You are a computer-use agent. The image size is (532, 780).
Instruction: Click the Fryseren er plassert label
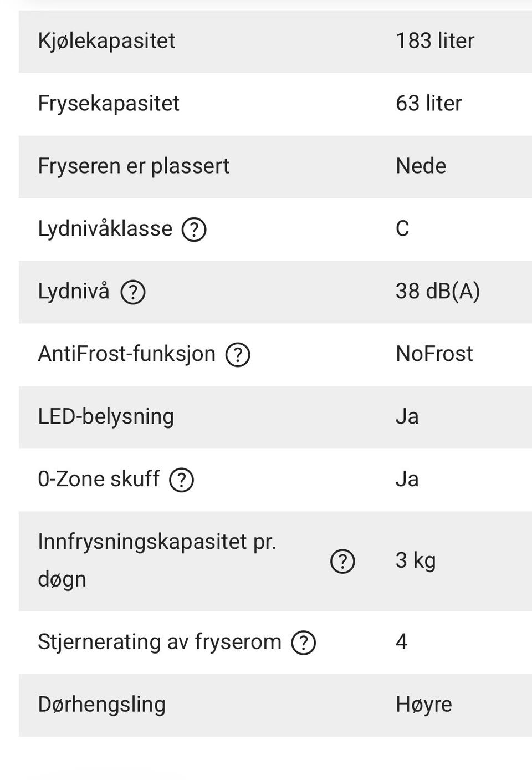[134, 166]
